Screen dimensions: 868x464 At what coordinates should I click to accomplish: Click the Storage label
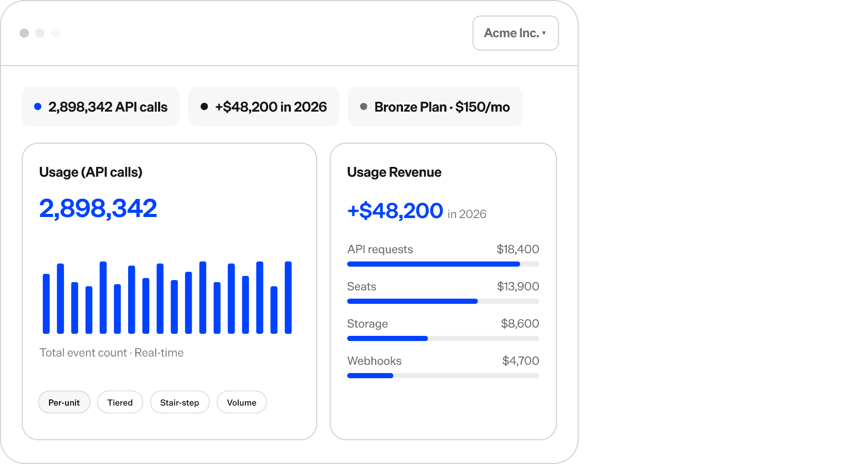[367, 323]
